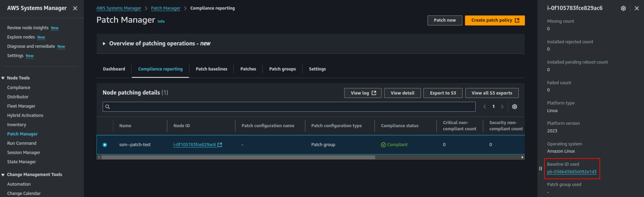This screenshot has height=197, width=644.
Task: Open external link icon beside node ID
Action: tap(220, 145)
